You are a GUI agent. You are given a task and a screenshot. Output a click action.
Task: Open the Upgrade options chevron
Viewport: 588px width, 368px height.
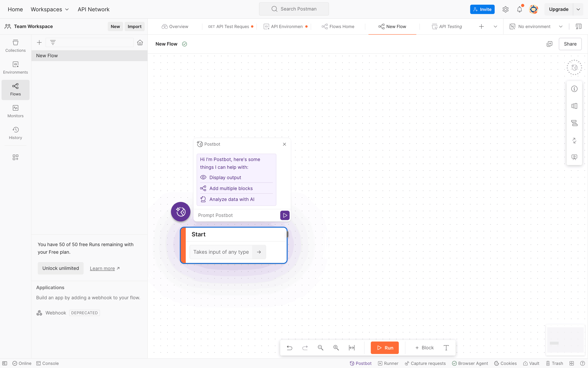click(578, 10)
